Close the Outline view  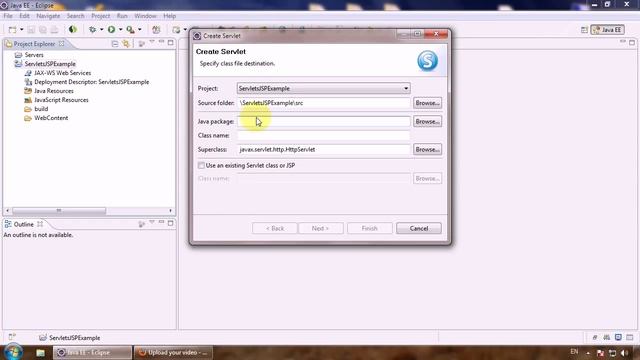tap(40, 224)
